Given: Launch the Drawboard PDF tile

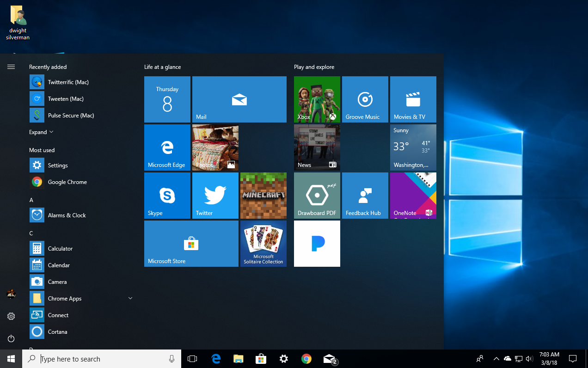Looking at the screenshot, I should pos(317,196).
